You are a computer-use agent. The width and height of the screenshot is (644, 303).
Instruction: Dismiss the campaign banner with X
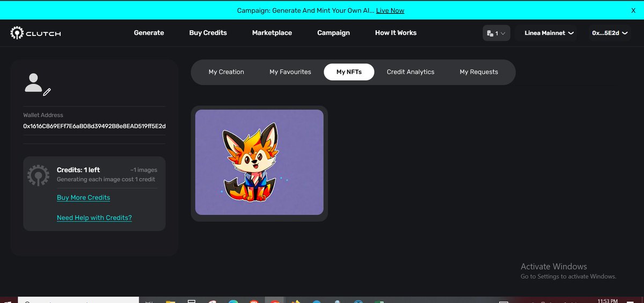(x=633, y=10)
